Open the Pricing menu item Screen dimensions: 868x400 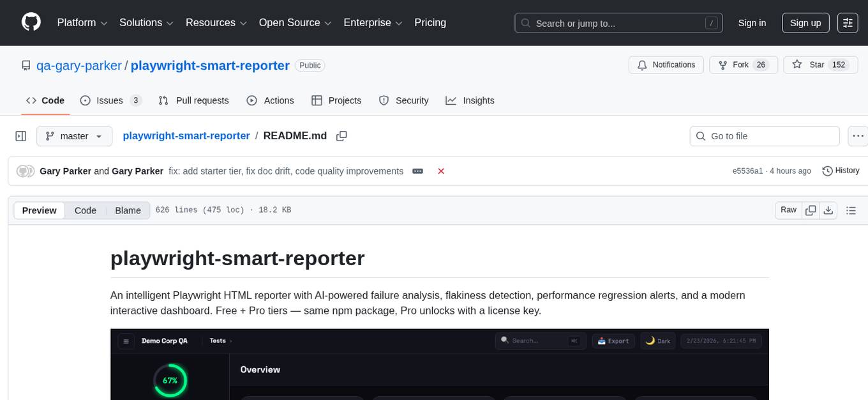(430, 22)
